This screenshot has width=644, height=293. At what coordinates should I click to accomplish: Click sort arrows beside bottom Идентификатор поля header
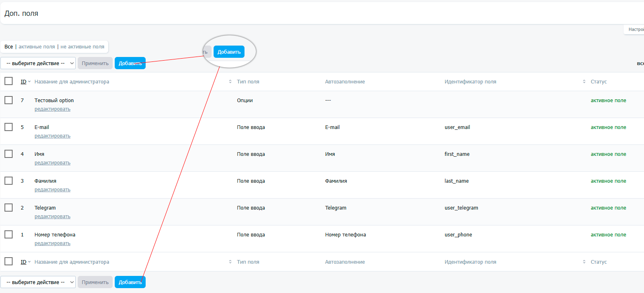click(584, 262)
